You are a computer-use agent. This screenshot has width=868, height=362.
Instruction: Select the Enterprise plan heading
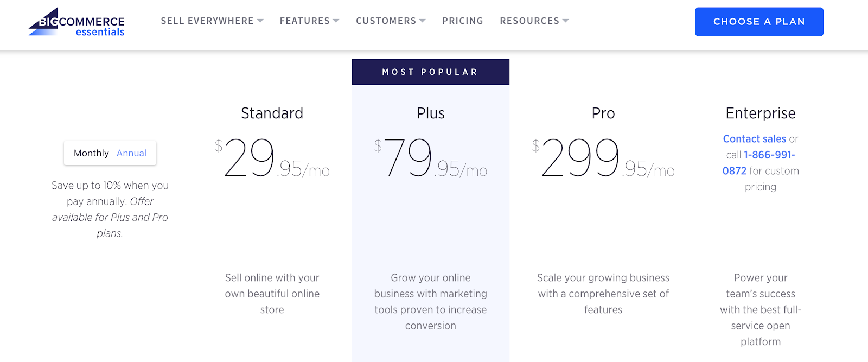[x=760, y=113]
